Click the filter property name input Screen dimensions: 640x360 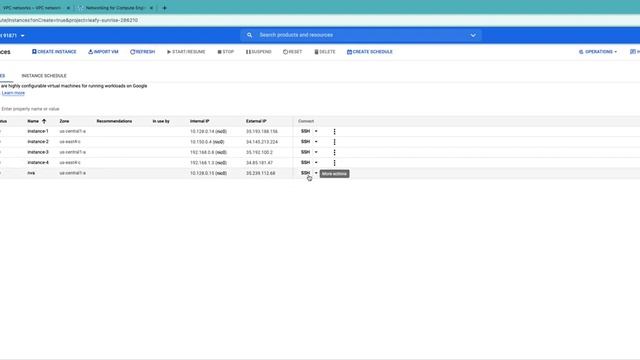[31, 109]
